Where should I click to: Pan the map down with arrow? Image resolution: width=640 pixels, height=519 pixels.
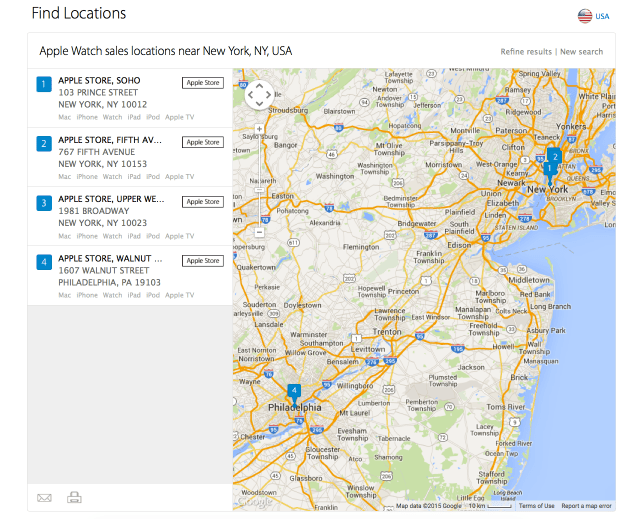click(259, 104)
